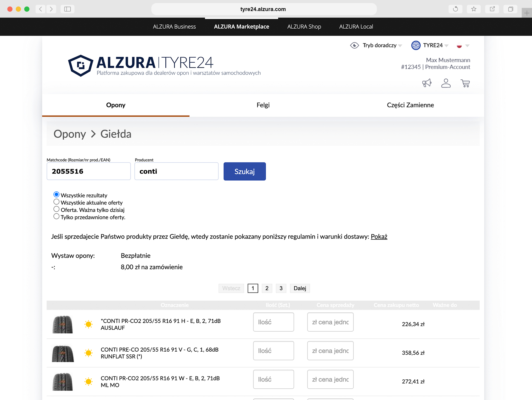Image resolution: width=532 pixels, height=400 pixels.
Task: Select Tylko przedawnione oferty radio button
Action: coord(56,216)
